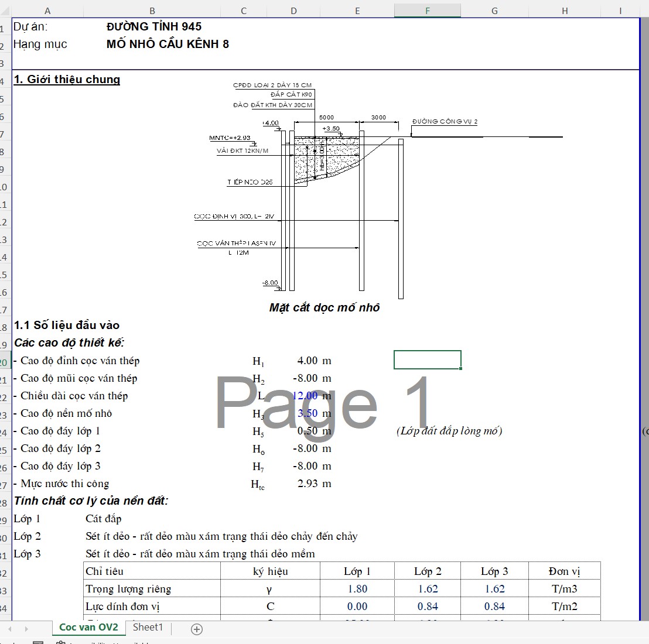Click the '1. Giới thiệu chung' heading

click(67, 80)
